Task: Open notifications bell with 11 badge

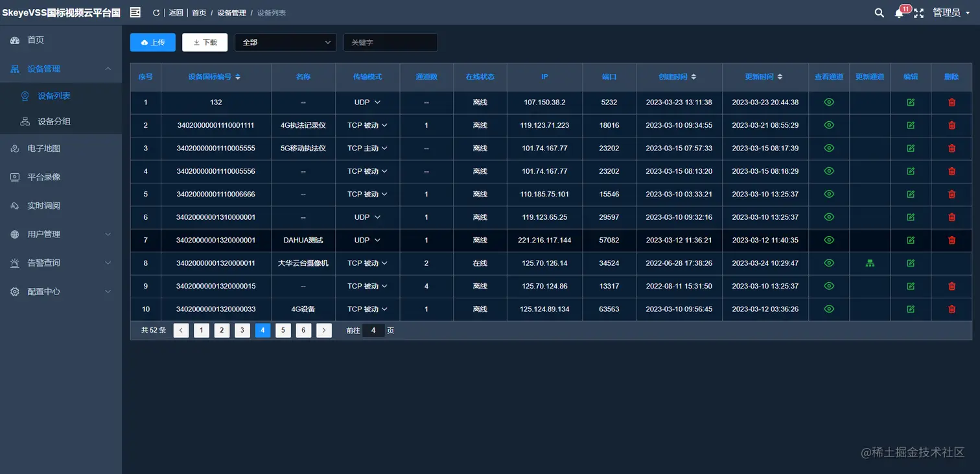Action: click(x=901, y=12)
